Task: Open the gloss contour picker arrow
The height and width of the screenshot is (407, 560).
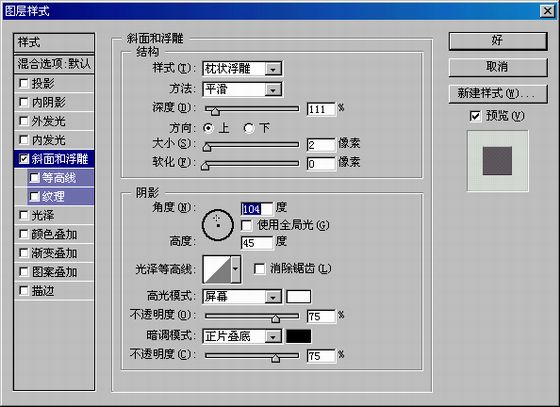Action: pos(236,269)
